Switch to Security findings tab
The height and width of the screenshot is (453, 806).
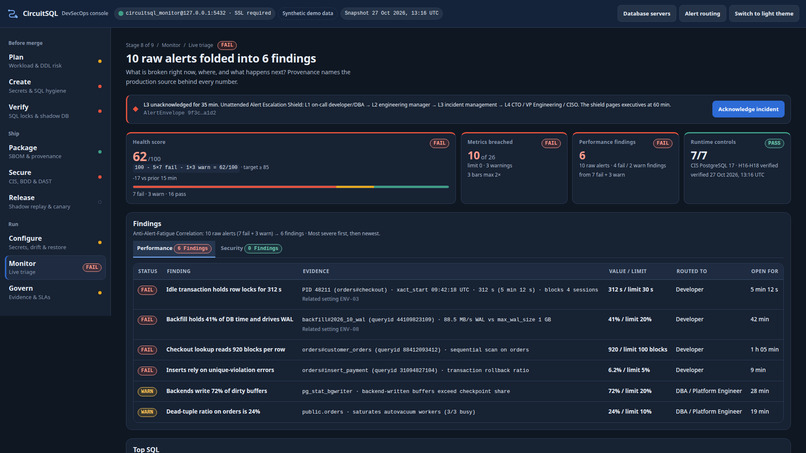251,248
